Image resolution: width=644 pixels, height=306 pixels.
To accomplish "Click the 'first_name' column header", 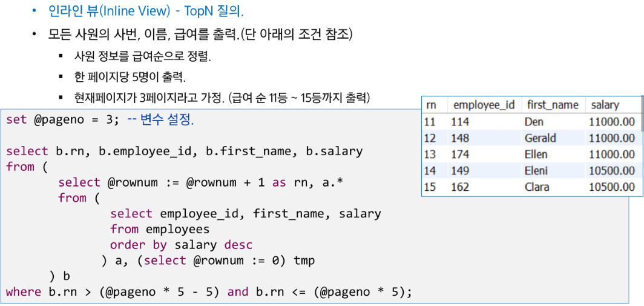I will [x=553, y=105].
